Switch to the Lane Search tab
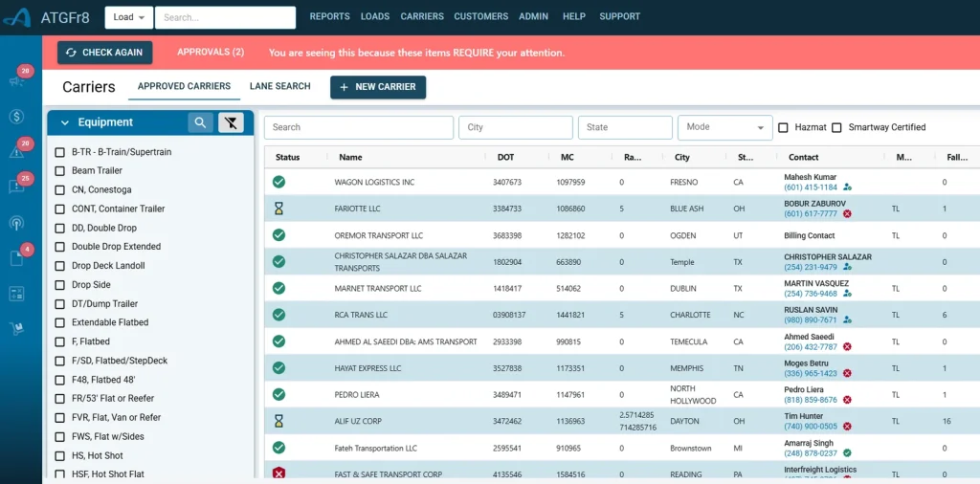 pyautogui.click(x=279, y=86)
